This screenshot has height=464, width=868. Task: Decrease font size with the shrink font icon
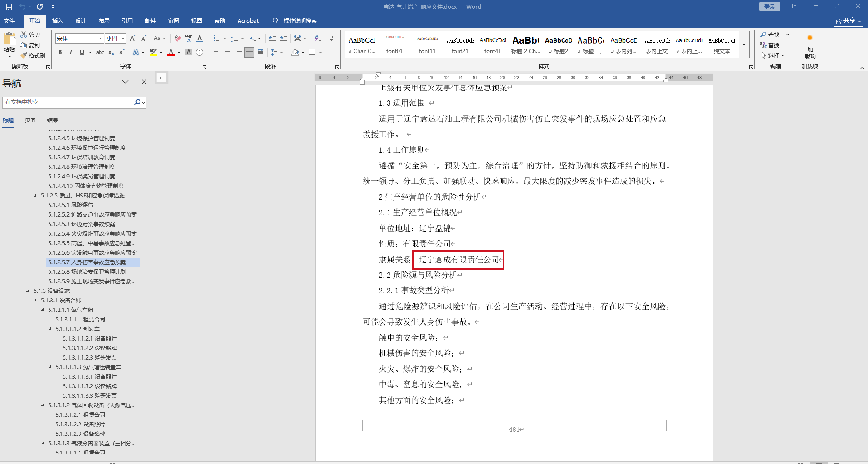click(144, 39)
